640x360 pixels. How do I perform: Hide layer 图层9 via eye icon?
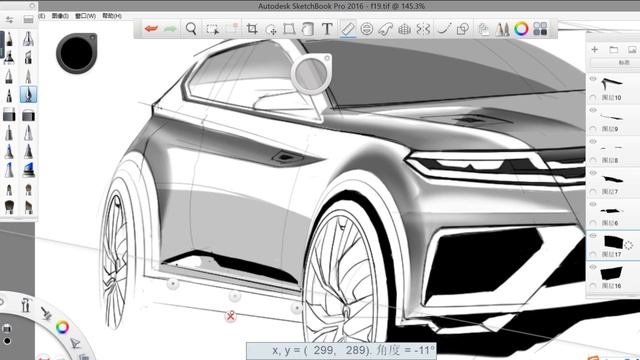pos(593,110)
